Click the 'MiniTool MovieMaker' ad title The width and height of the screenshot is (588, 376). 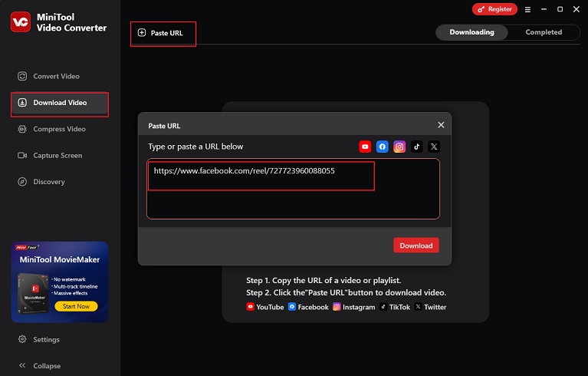click(60, 259)
